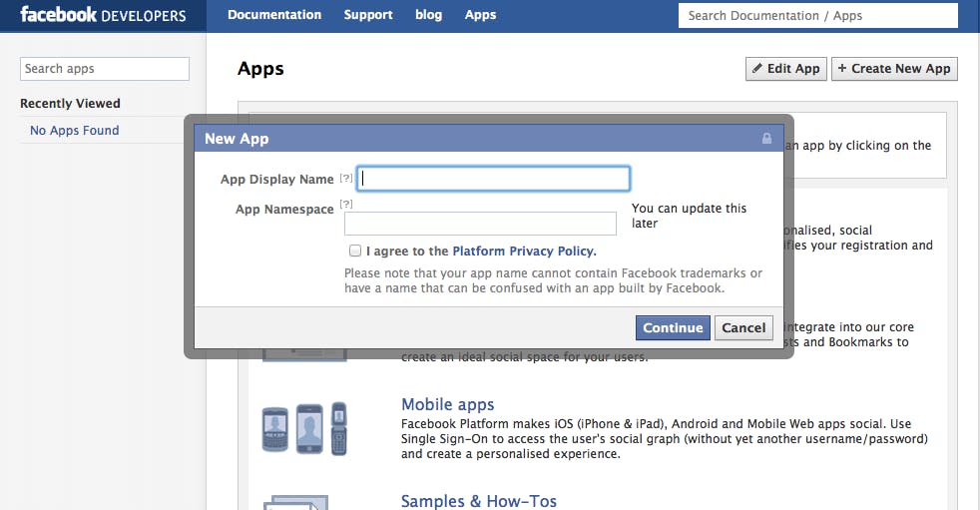Click the Create New App button

click(894, 69)
